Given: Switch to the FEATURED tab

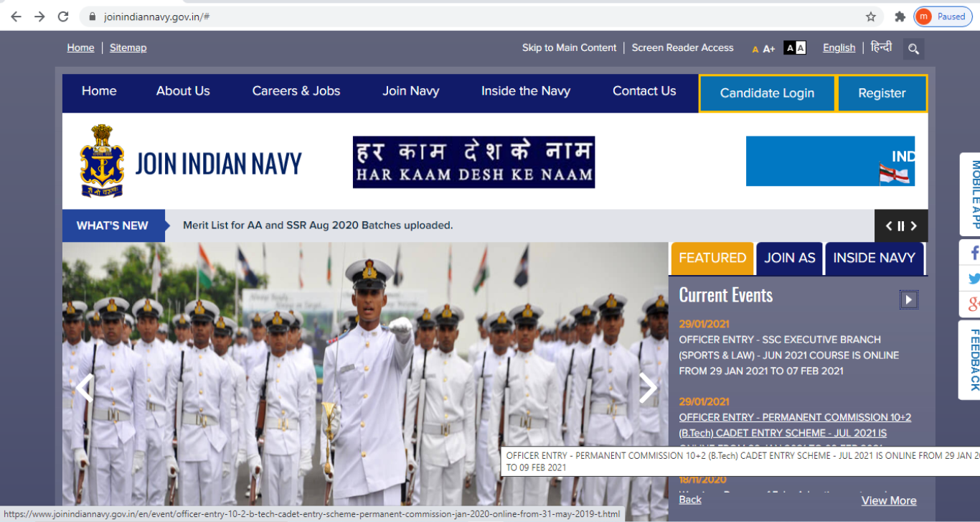Looking at the screenshot, I should click(x=712, y=258).
